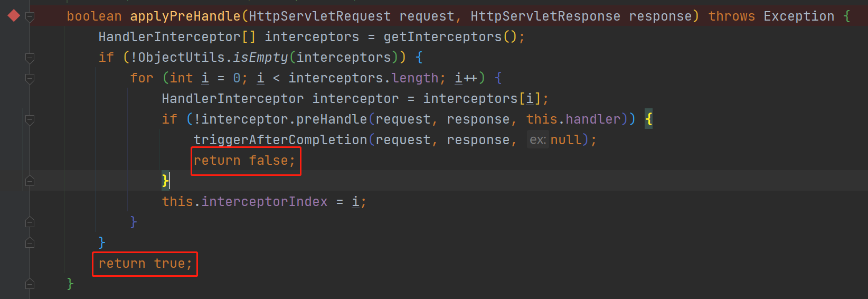Fold the for loop block
This screenshot has width=868, height=299.
click(30, 79)
